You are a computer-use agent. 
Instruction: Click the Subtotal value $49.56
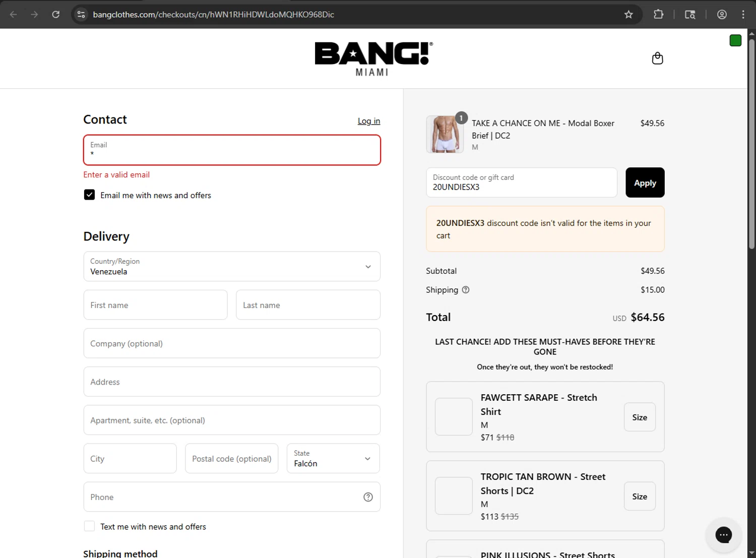click(653, 271)
